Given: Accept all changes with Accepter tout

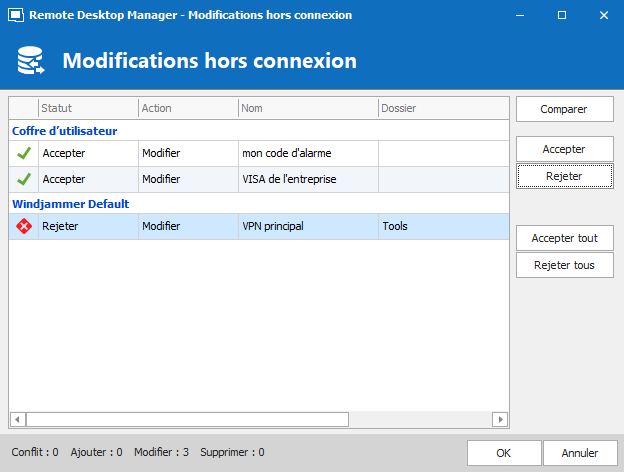Looking at the screenshot, I should pos(564,238).
